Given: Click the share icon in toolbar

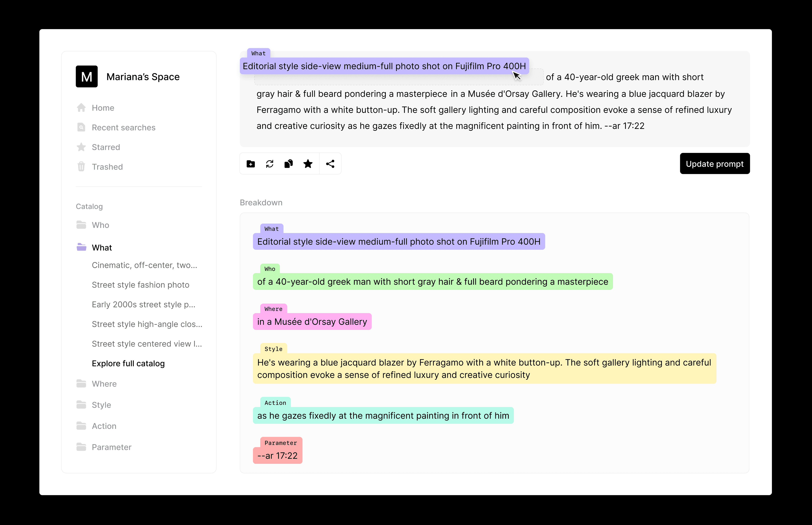Looking at the screenshot, I should click(x=330, y=164).
